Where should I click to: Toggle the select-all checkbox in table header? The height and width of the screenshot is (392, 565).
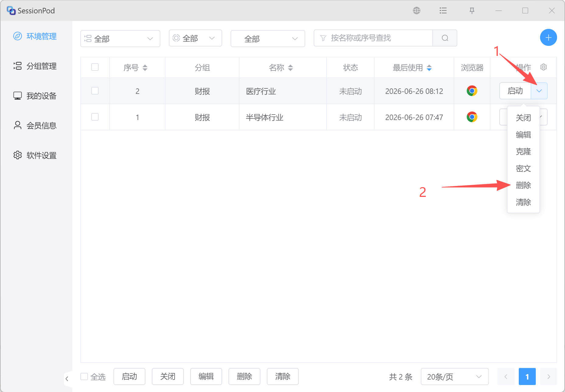coord(95,67)
